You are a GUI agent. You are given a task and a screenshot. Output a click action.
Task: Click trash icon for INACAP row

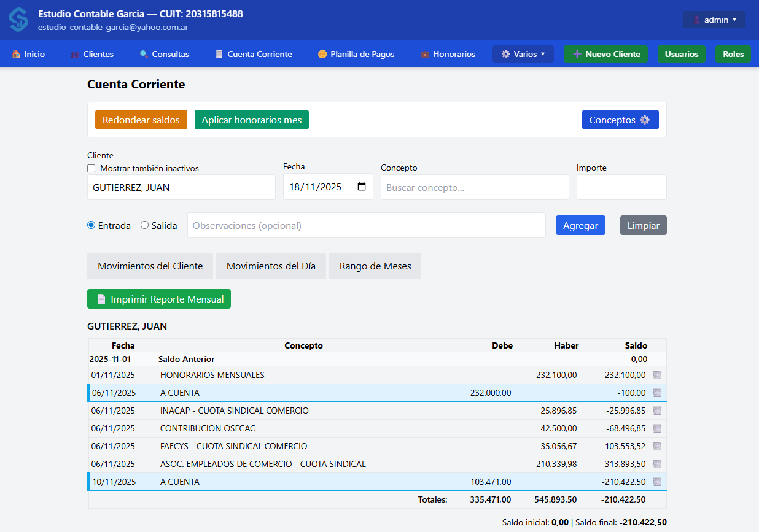[x=656, y=411]
